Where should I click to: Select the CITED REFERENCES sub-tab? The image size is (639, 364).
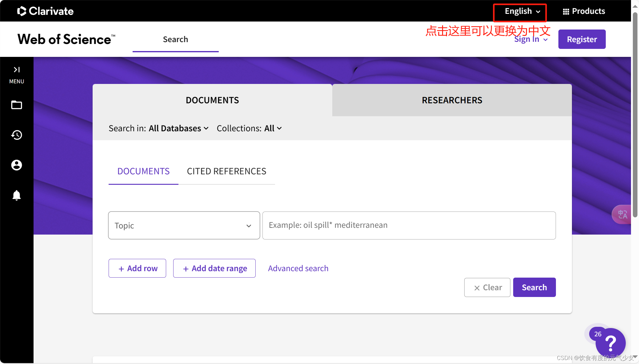(x=227, y=171)
